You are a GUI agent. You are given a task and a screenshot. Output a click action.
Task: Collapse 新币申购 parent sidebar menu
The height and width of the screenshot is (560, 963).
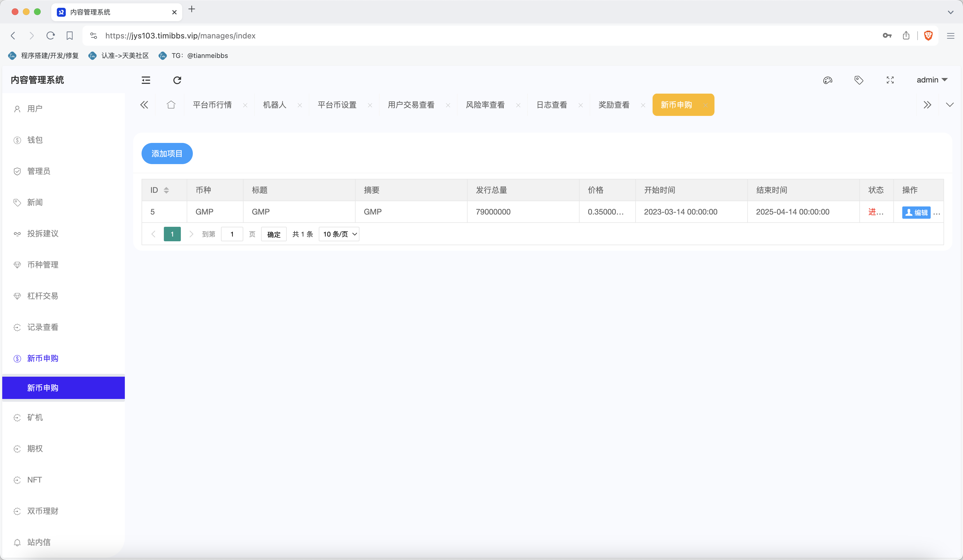click(x=64, y=358)
